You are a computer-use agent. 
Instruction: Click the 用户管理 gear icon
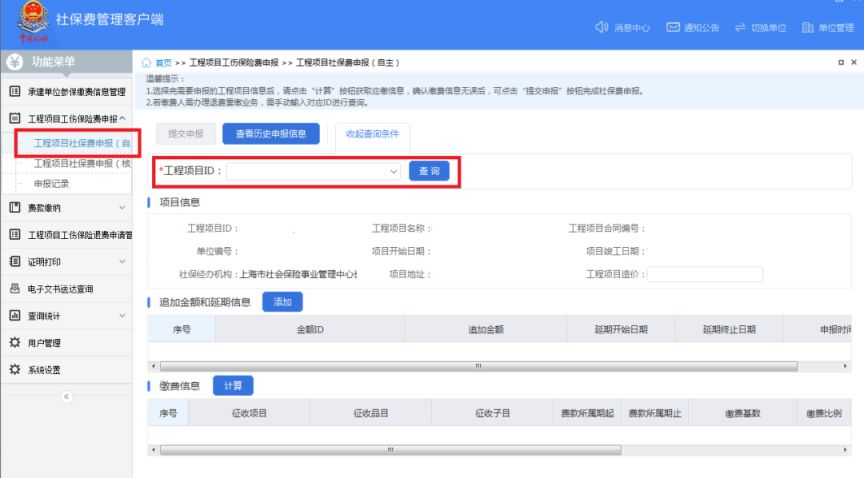pyautogui.click(x=15, y=342)
